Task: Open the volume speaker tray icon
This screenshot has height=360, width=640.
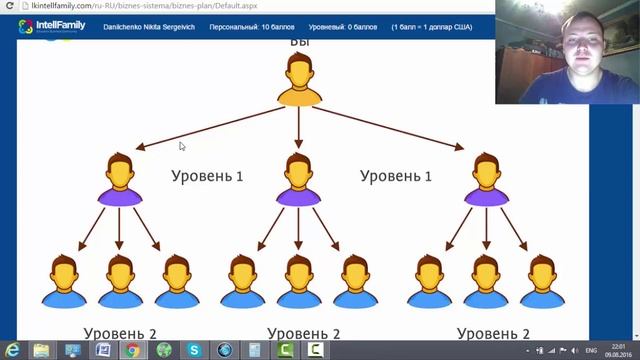Action: (575, 351)
